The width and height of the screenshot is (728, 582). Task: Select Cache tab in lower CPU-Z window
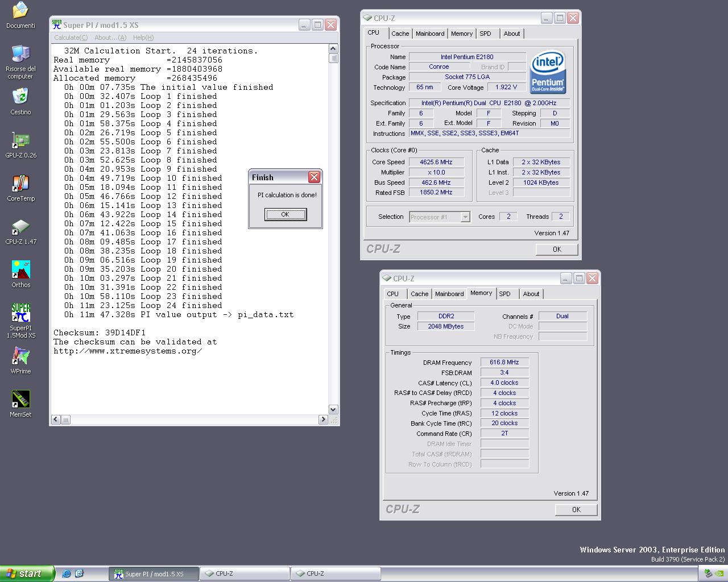pos(419,294)
